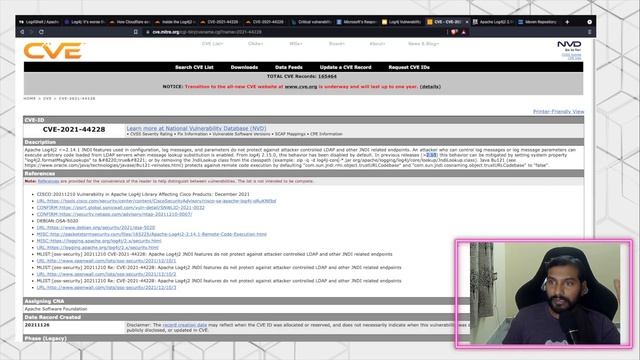Image resolution: width=640 pixels, height=360 pixels.
Task: Open the openwall.com 2021/12/10/3 URL
Action: [107, 287]
